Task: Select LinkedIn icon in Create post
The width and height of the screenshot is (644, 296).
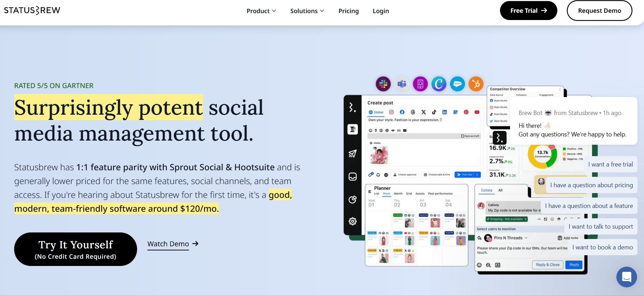Action: coord(445,112)
